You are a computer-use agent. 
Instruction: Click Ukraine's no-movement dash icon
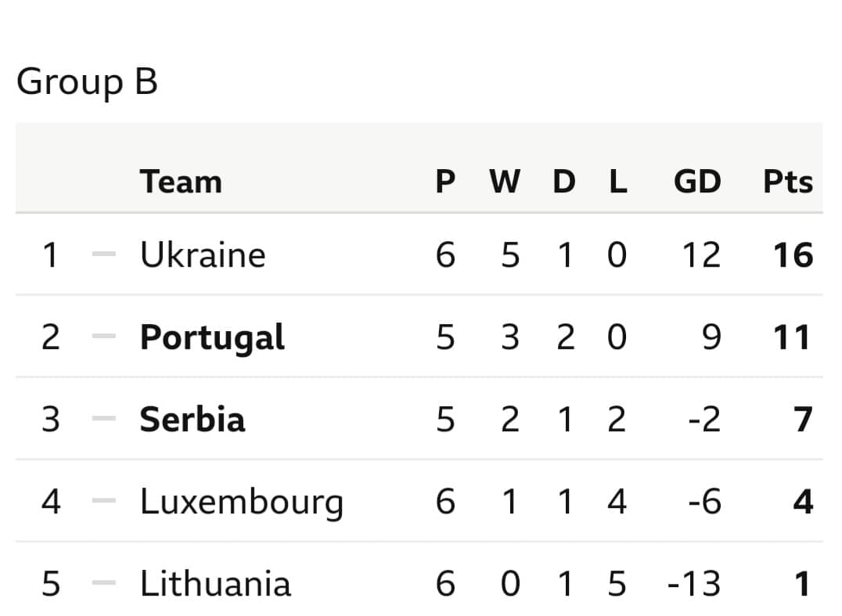(104, 254)
